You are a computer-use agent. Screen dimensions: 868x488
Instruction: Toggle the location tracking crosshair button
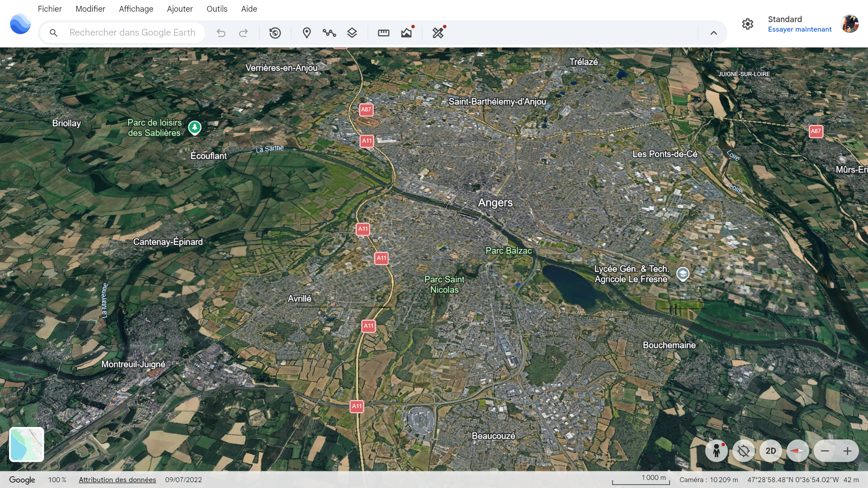(x=744, y=451)
